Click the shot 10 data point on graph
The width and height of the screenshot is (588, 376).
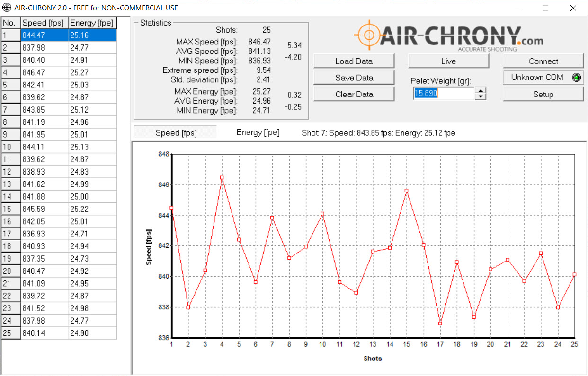(322, 214)
